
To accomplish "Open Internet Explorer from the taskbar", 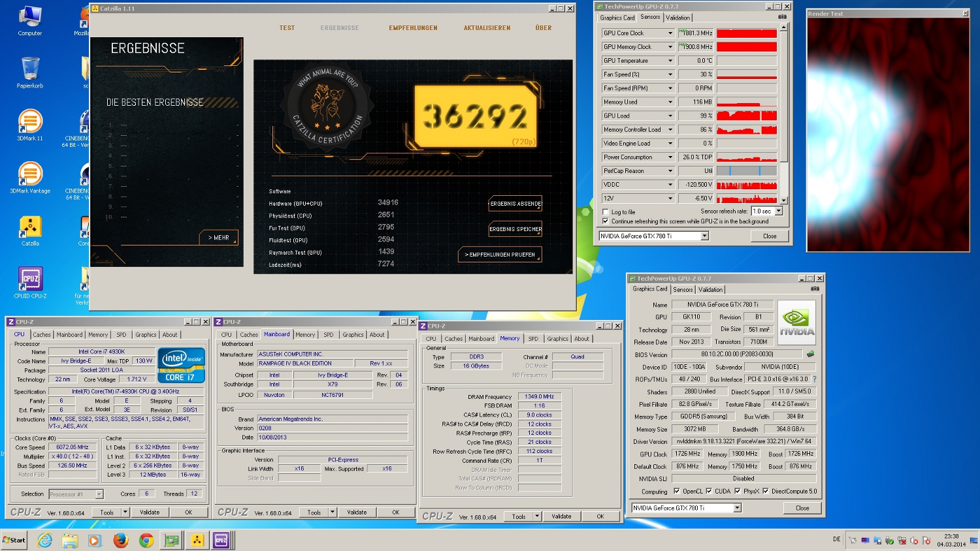I will (x=44, y=540).
